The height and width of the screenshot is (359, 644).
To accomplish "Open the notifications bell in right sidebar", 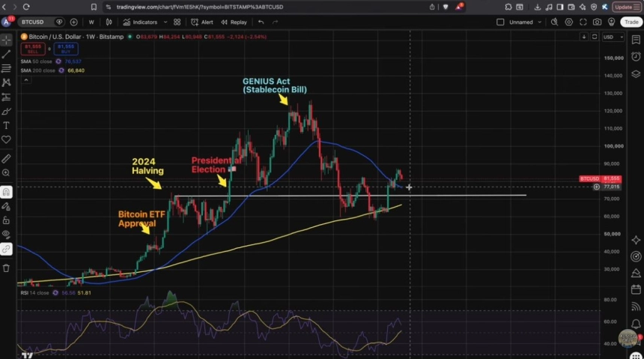I will pos(636,324).
